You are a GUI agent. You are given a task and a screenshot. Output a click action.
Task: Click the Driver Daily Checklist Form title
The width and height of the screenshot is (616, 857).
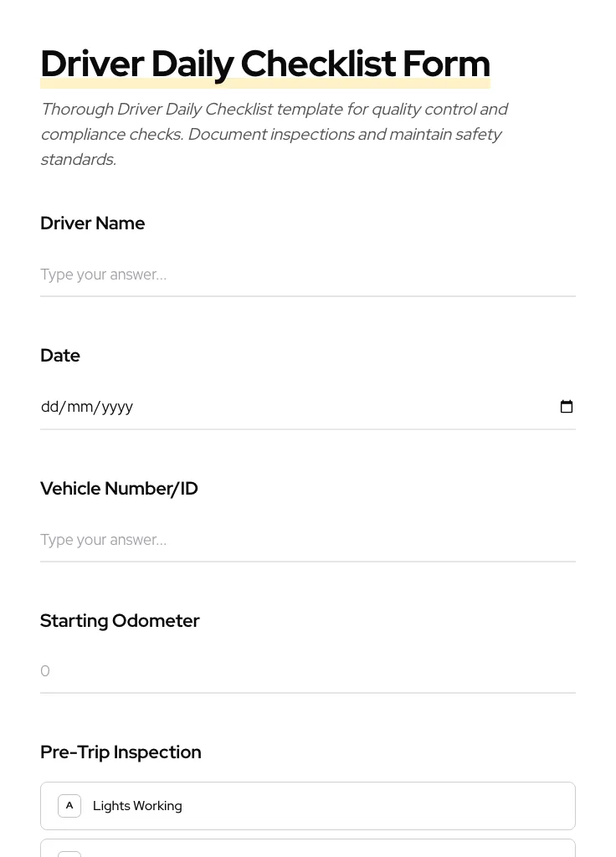tap(265, 63)
